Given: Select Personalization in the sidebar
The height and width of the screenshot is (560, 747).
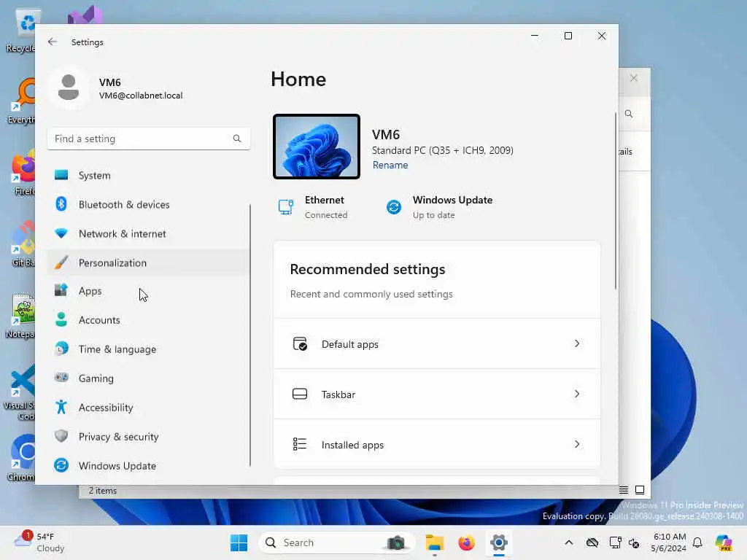Looking at the screenshot, I should [148, 262].
